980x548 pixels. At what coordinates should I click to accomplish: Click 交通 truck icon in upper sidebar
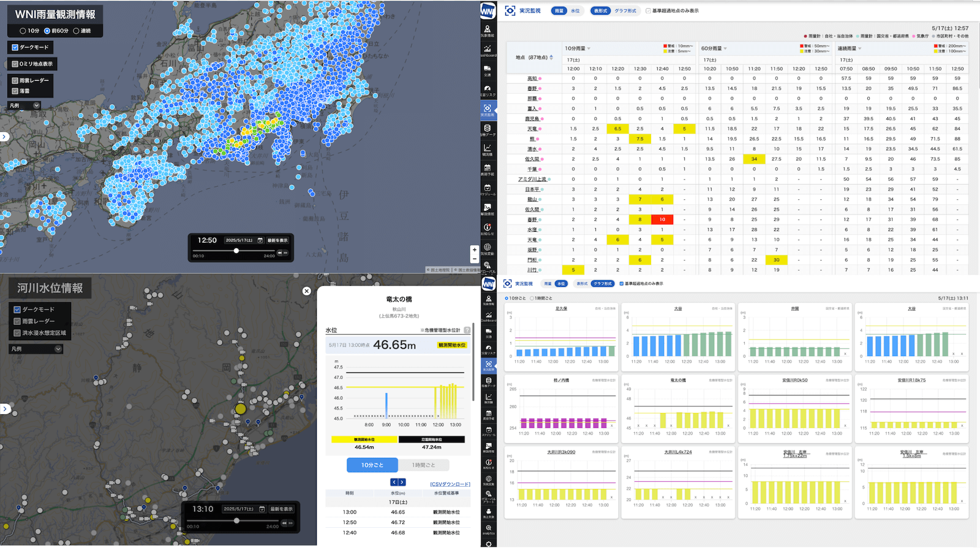[488, 69]
